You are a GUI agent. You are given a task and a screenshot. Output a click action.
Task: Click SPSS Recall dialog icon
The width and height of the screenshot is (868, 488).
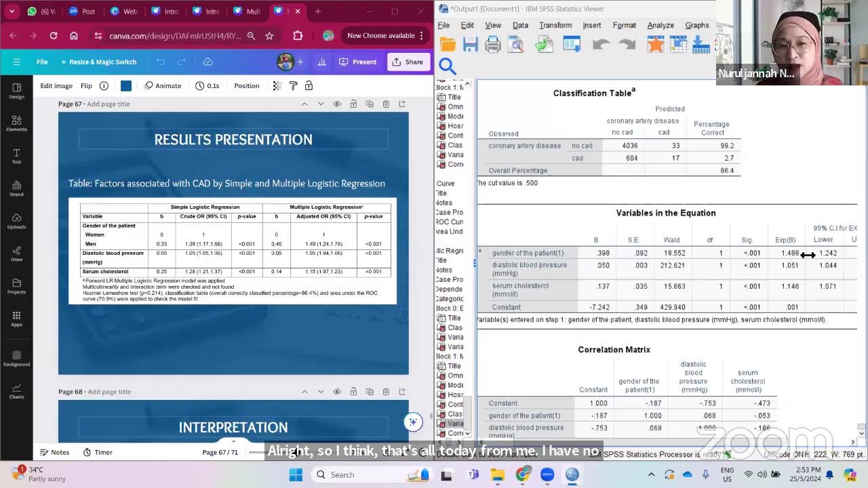(572, 45)
